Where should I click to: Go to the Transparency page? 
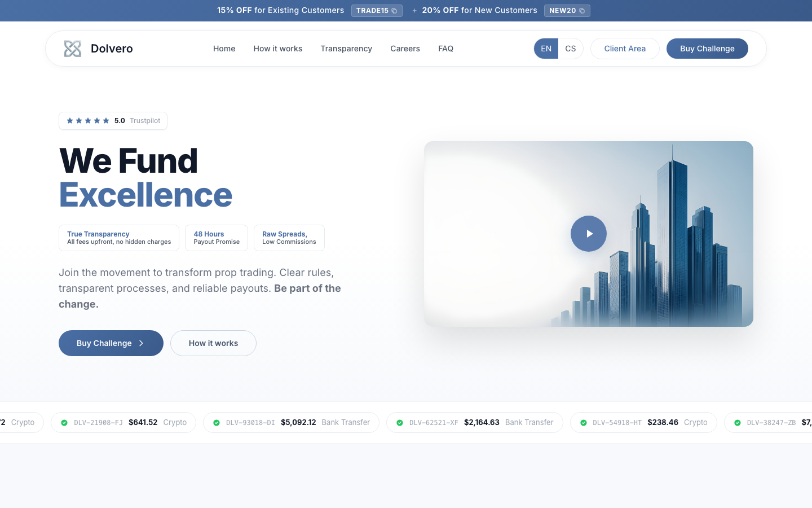pyautogui.click(x=346, y=49)
